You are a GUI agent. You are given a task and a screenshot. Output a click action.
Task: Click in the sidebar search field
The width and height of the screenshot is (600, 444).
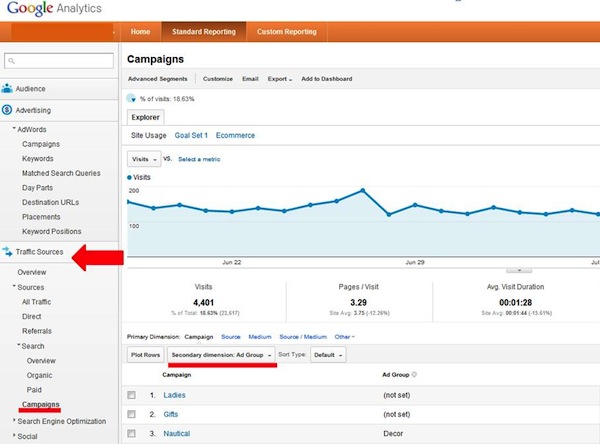[59, 61]
